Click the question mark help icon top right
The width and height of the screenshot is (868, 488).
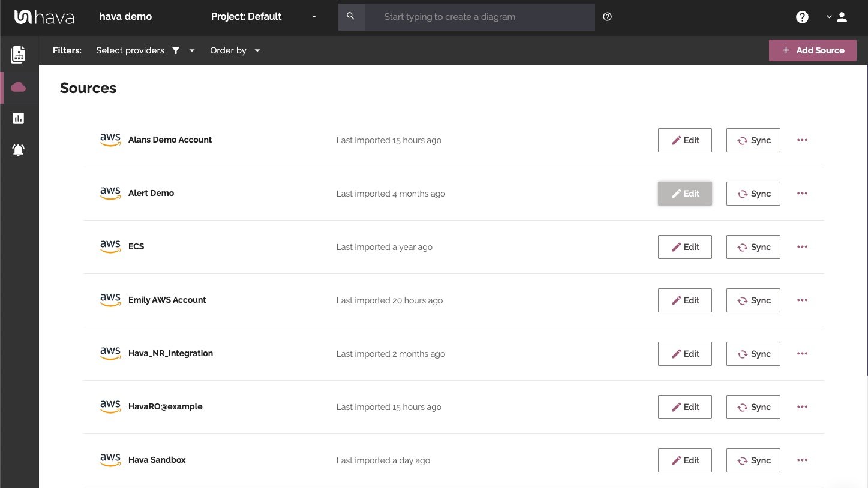pyautogui.click(x=802, y=17)
